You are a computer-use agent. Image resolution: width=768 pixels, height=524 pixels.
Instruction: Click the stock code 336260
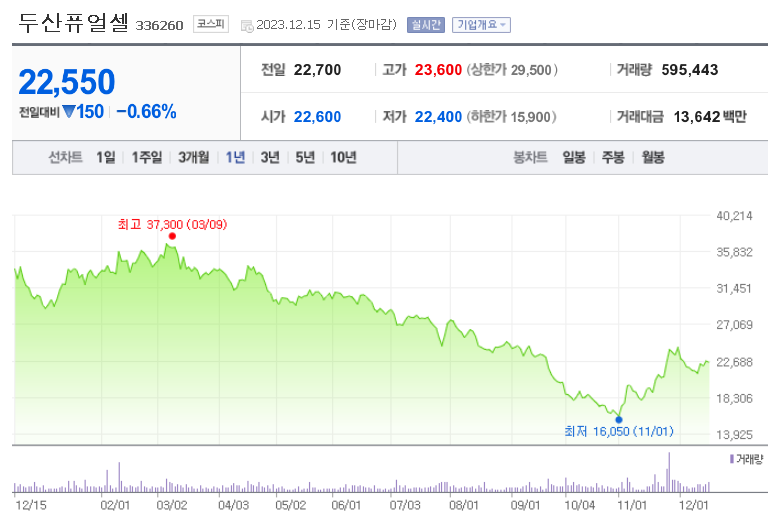(159, 25)
